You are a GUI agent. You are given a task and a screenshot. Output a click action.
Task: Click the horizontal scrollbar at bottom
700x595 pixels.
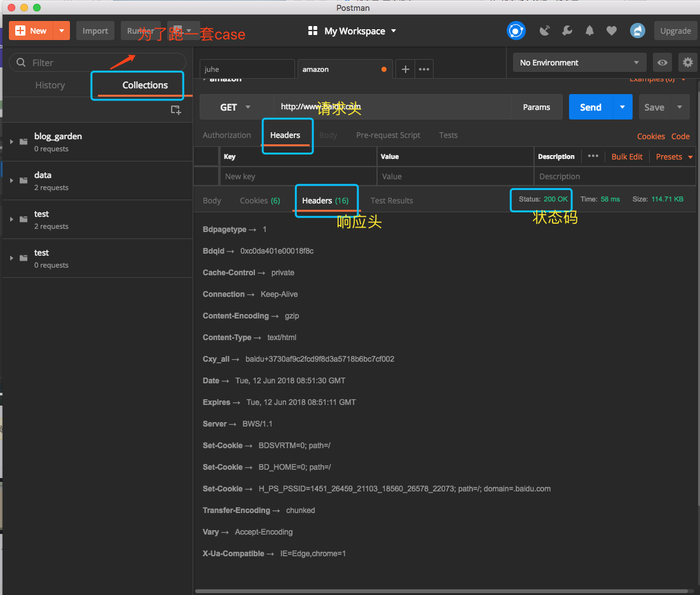tap(442, 591)
